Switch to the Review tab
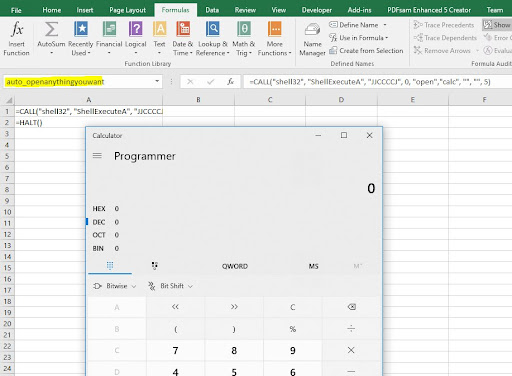 click(x=245, y=10)
